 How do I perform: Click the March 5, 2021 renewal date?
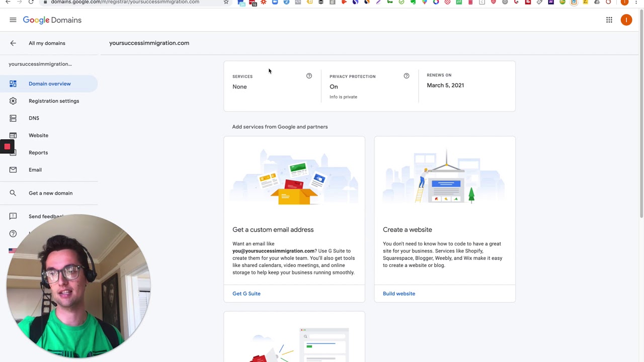click(445, 85)
